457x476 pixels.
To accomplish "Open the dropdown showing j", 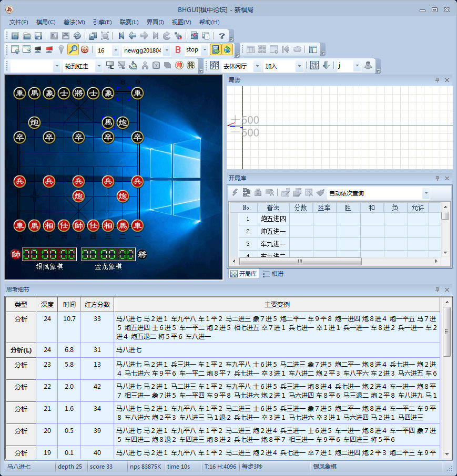I will [x=357, y=66].
